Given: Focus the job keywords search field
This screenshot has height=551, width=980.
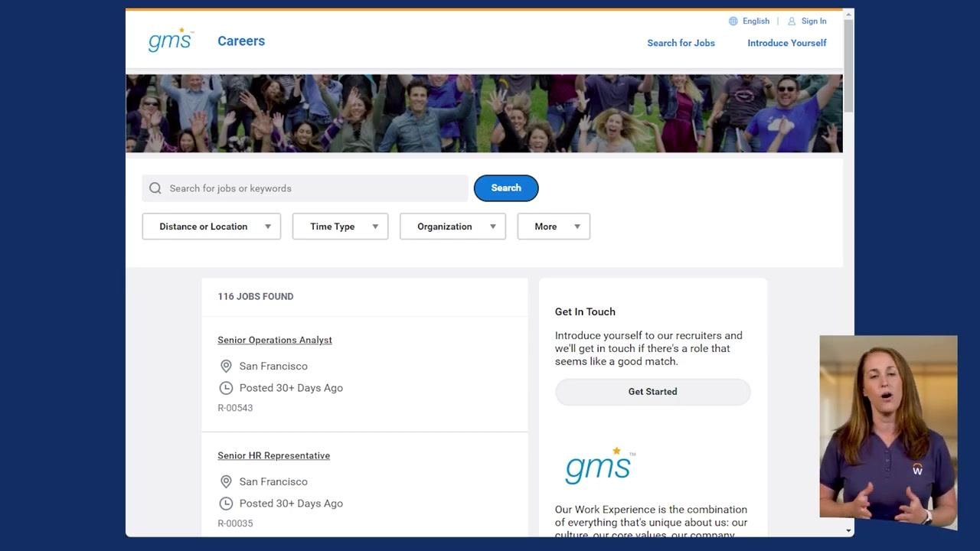Looking at the screenshot, I should tap(305, 188).
